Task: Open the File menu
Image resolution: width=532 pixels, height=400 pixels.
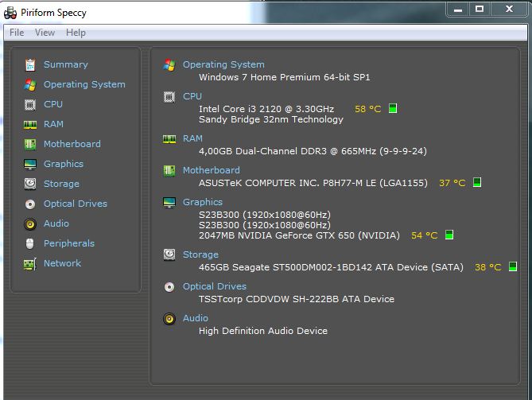Action: click(17, 33)
